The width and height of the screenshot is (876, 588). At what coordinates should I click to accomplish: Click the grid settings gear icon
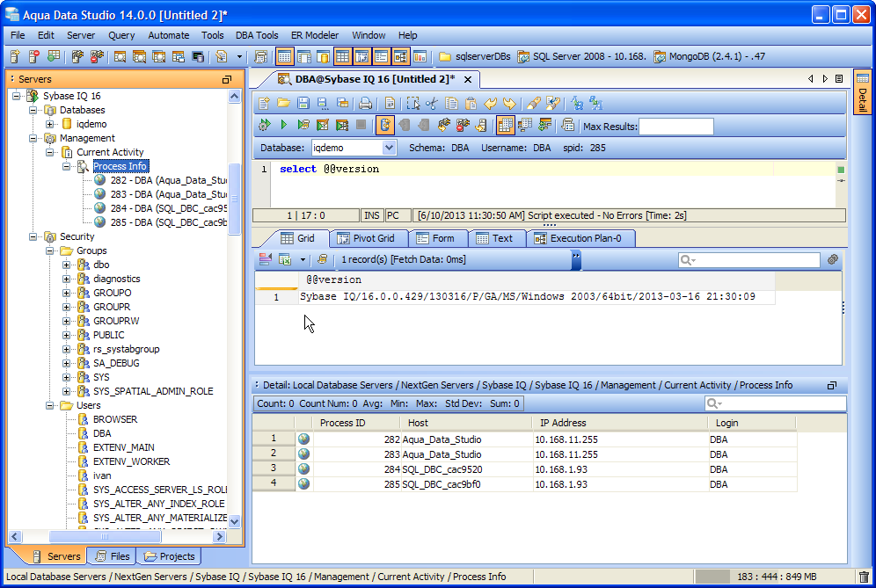tap(832, 259)
